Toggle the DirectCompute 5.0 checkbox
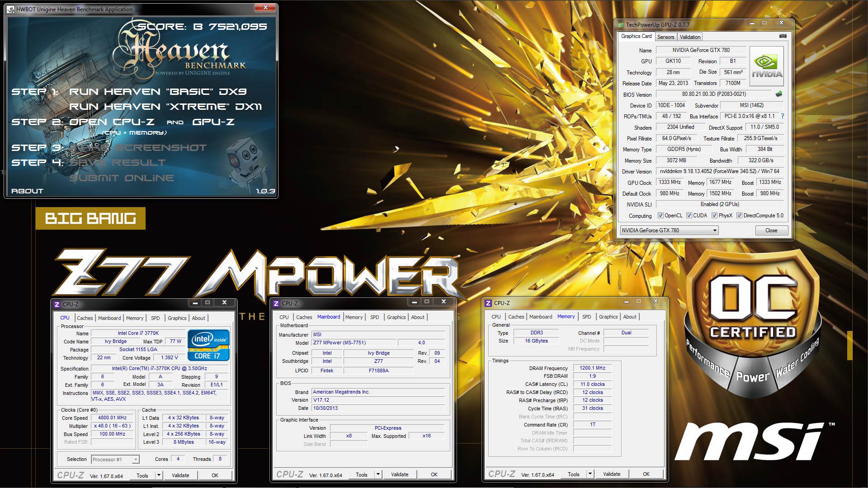 (x=739, y=216)
